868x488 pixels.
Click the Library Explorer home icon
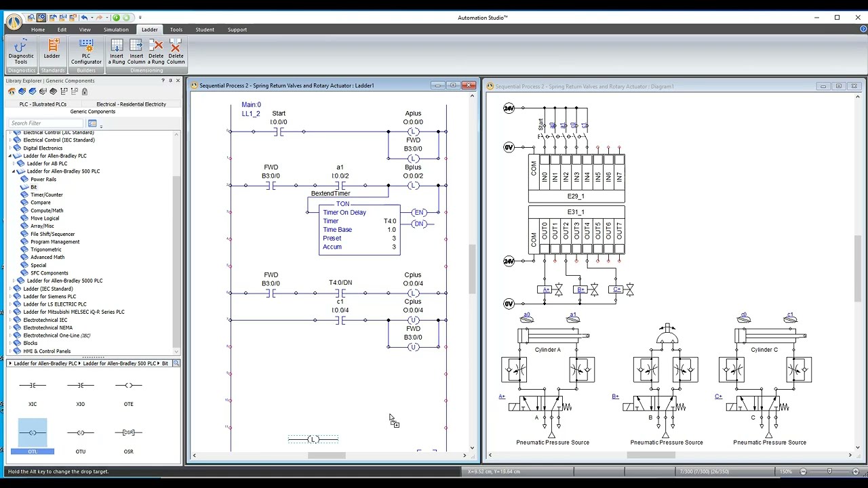tap(12, 91)
